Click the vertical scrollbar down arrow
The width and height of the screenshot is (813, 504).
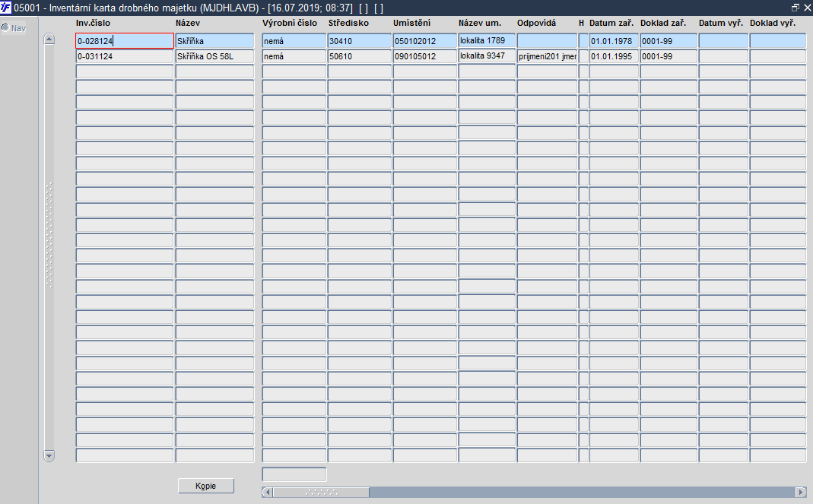point(49,456)
